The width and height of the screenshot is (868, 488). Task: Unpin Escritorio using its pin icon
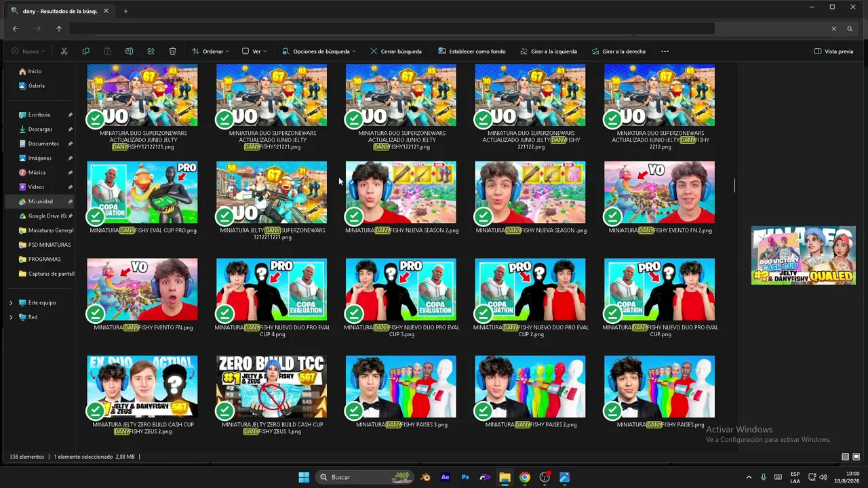tap(71, 115)
